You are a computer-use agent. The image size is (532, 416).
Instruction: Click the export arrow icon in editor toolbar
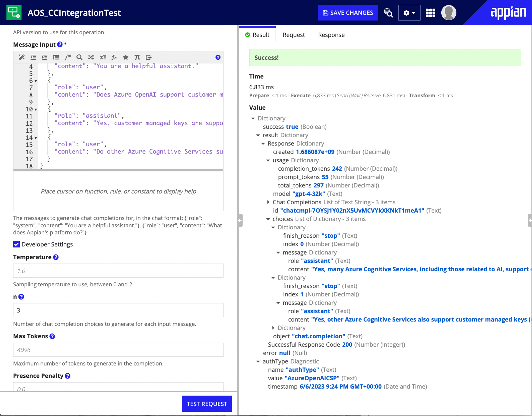pyautogui.click(x=149, y=57)
